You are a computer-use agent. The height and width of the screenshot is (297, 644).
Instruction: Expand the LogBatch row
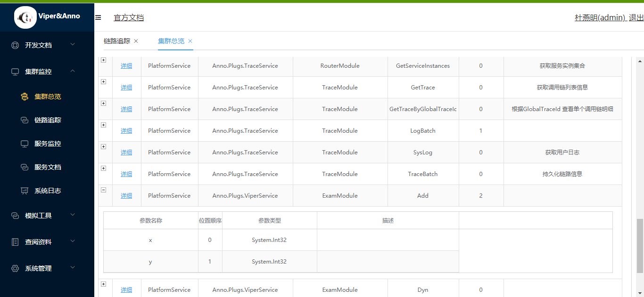tap(103, 125)
